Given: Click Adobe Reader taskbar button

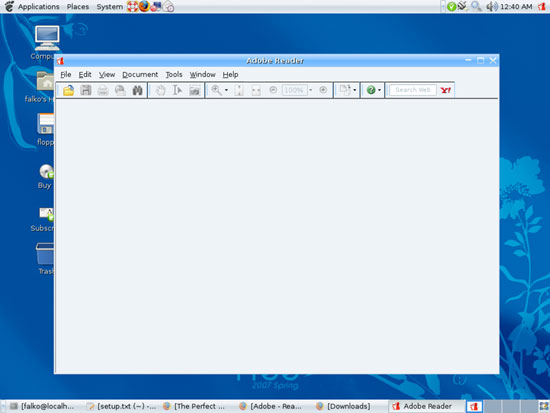Looking at the screenshot, I should pyautogui.click(x=427, y=406).
